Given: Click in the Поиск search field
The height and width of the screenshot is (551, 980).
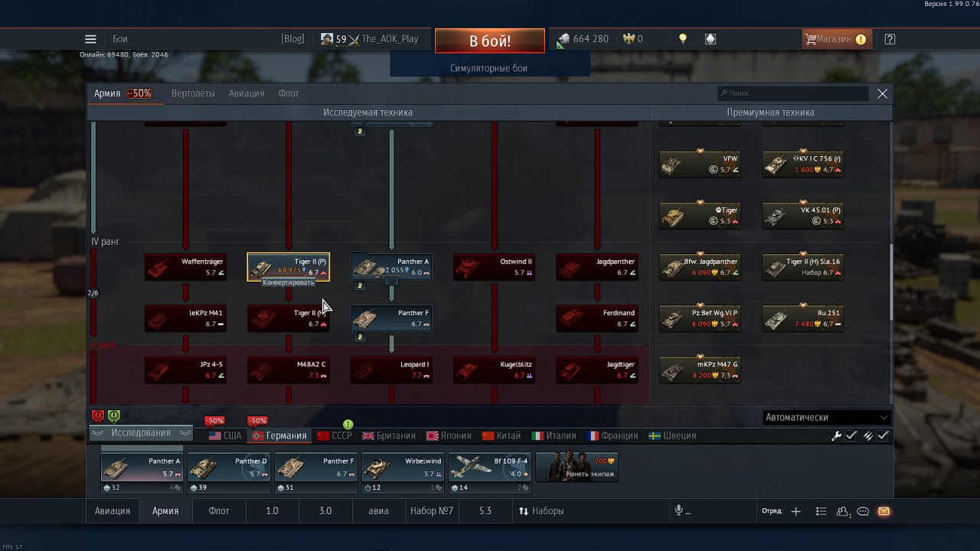Looking at the screenshot, I should pyautogui.click(x=793, y=93).
